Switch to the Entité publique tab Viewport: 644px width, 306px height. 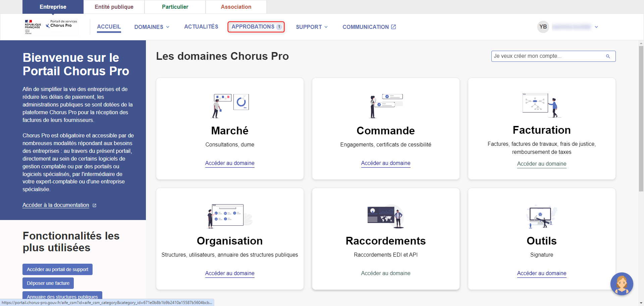pyautogui.click(x=114, y=7)
